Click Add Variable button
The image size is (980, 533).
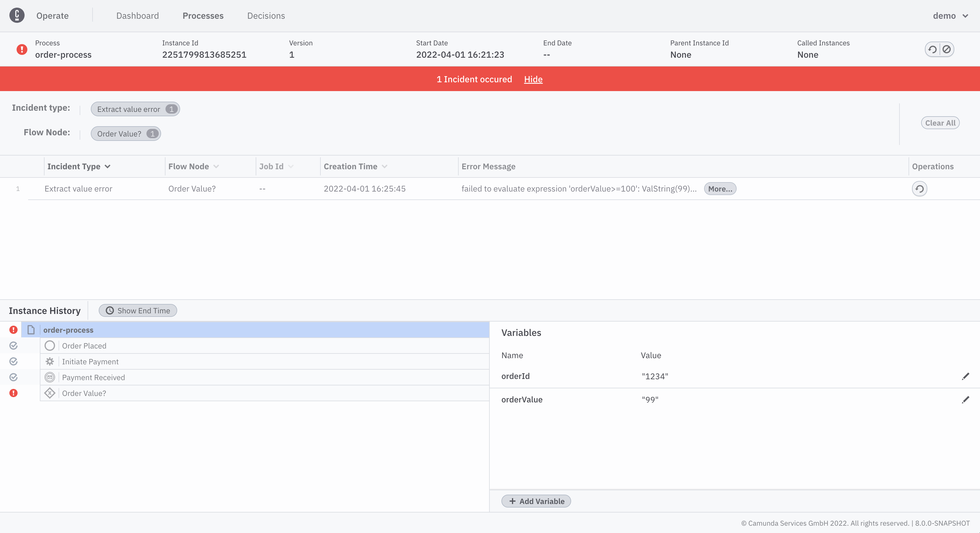coord(537,501)
